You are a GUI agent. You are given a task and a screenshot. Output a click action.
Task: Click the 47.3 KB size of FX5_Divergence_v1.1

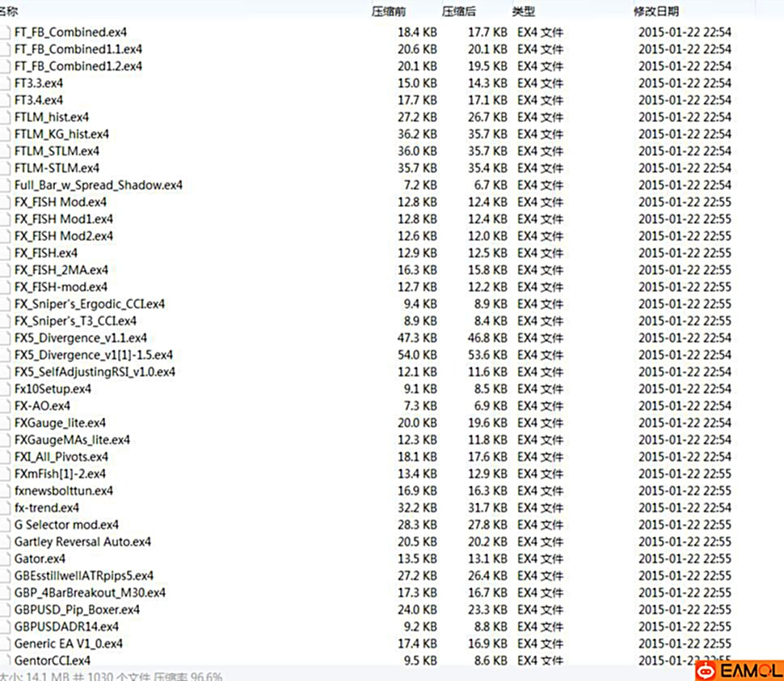click(x=418, y=339)
